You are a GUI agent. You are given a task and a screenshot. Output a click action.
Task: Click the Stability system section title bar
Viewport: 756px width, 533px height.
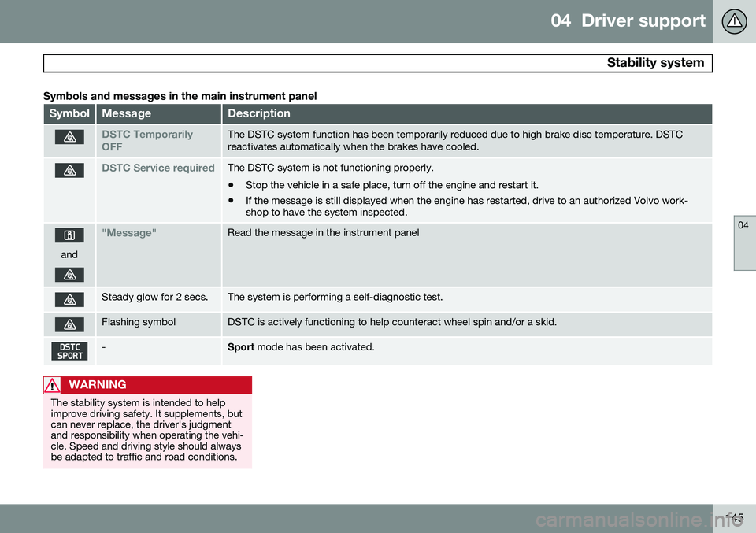click(x=377, y=63)
